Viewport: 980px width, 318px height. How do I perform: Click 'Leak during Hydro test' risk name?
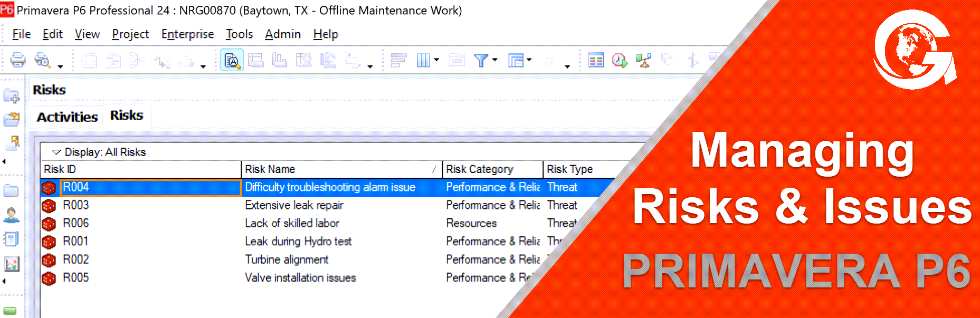click(x=298, y=242)
